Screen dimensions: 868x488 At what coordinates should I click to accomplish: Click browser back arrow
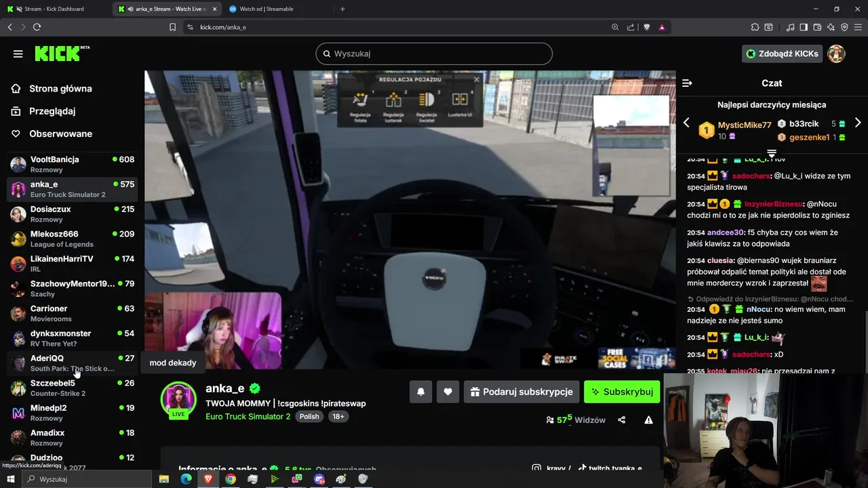[x=10, y=27]
